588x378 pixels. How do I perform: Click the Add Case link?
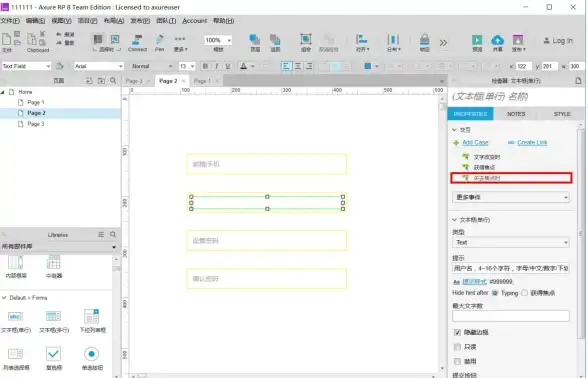(475, 142)
